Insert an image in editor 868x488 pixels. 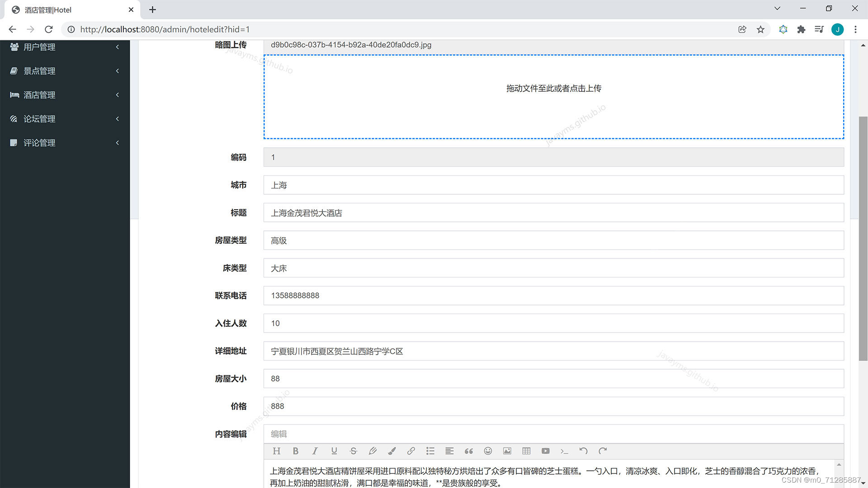(x=507, y=451)
